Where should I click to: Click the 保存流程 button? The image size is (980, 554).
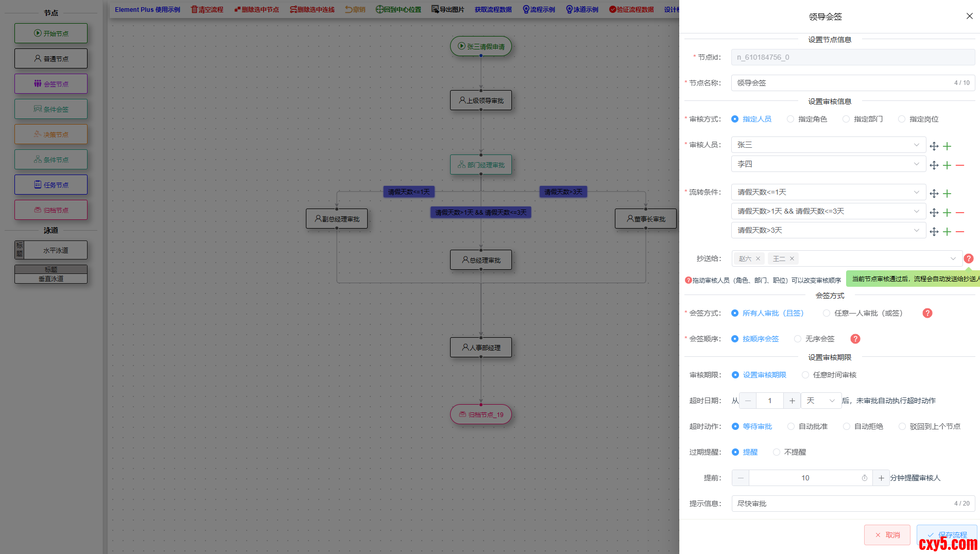947,535
